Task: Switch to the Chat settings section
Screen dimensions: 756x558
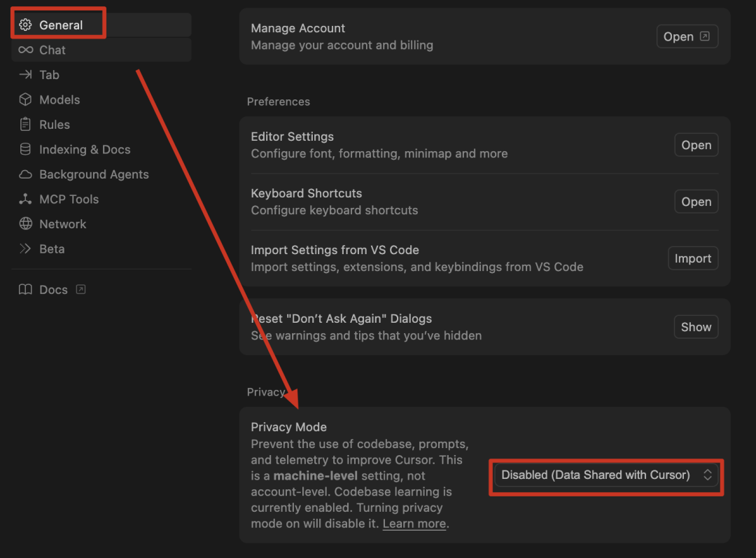Action: pyautogui.click(x=101, y=50)
